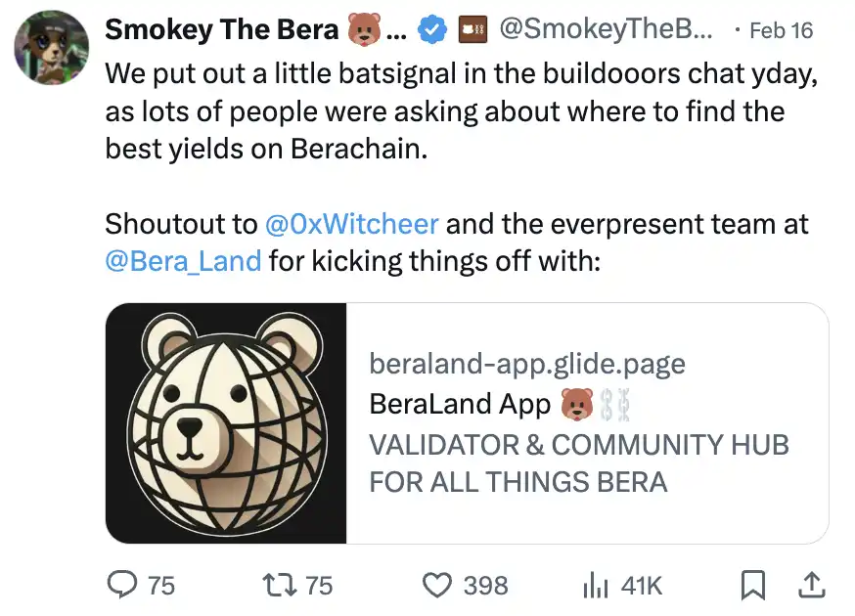The image size is (855, 616).
Task: Repost the tweet with the retweet icon
Action: [279, 584]
